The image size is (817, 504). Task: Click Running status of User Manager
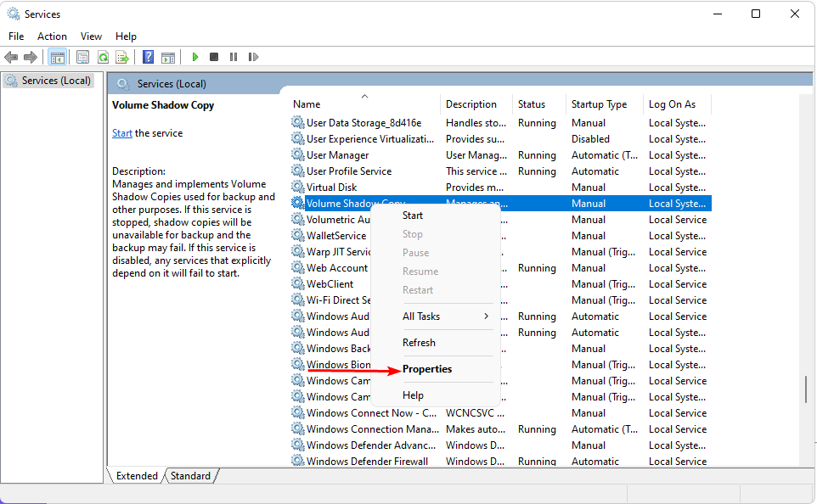(537, 155)
